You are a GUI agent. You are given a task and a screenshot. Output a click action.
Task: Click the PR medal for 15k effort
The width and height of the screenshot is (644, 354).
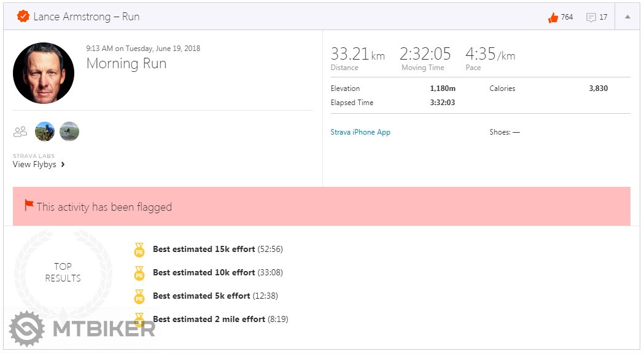[139, 250]
